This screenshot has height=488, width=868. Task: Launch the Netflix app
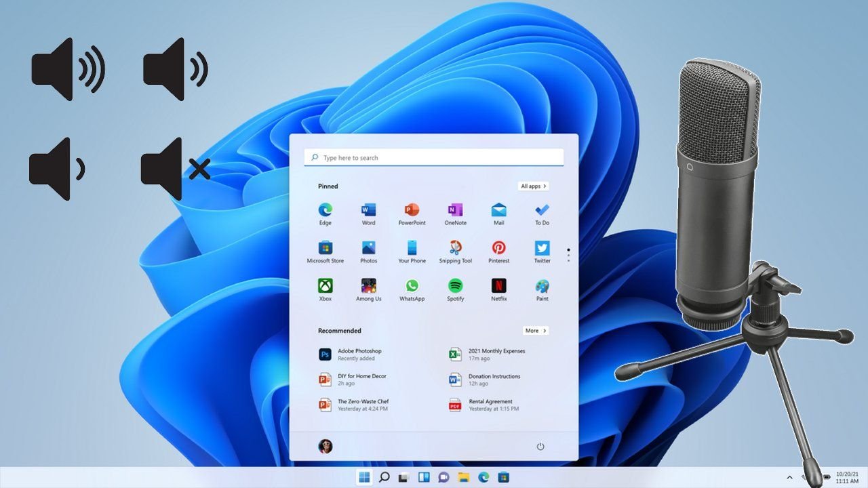[x=499, y=290]
